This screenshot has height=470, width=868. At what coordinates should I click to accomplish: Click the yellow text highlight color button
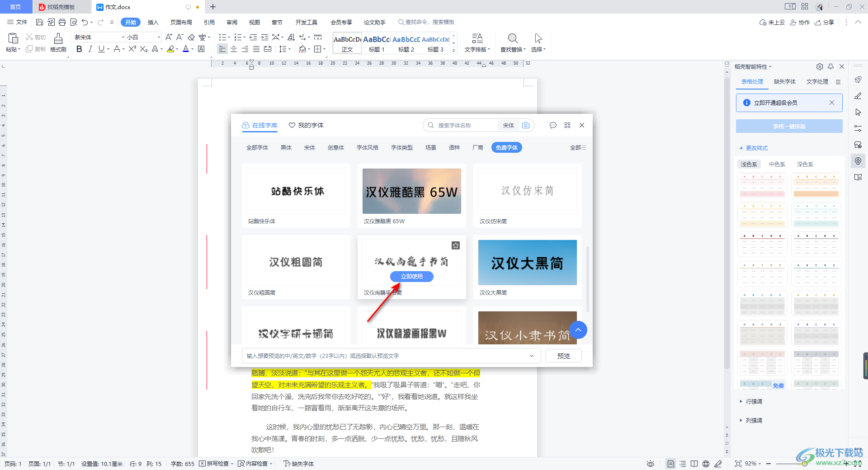(x=170, y=49)
